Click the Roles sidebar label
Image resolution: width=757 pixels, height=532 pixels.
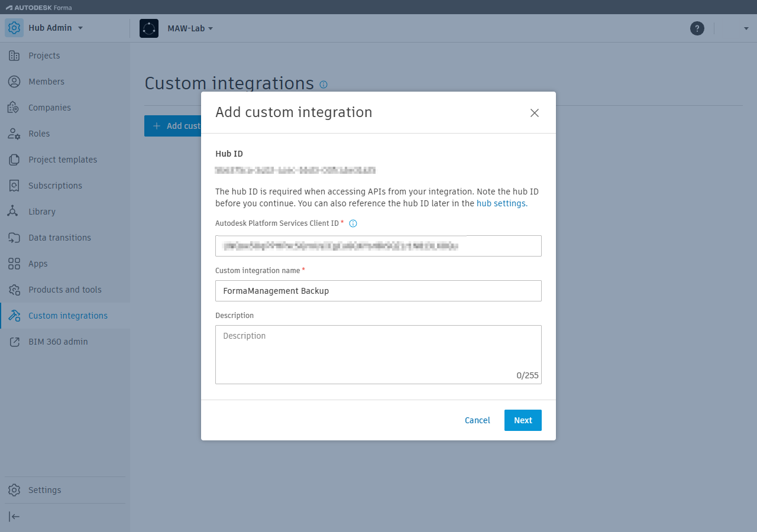[39, 134]
